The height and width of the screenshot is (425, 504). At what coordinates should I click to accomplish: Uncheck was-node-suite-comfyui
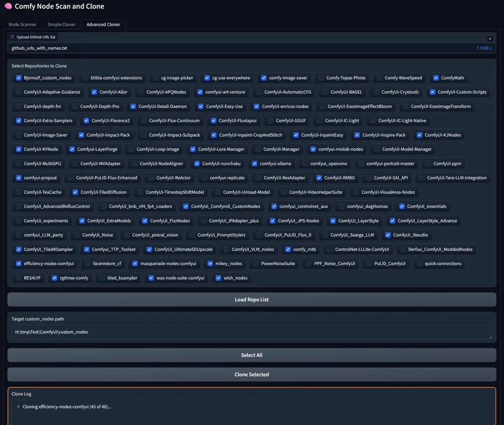(151, 277)
